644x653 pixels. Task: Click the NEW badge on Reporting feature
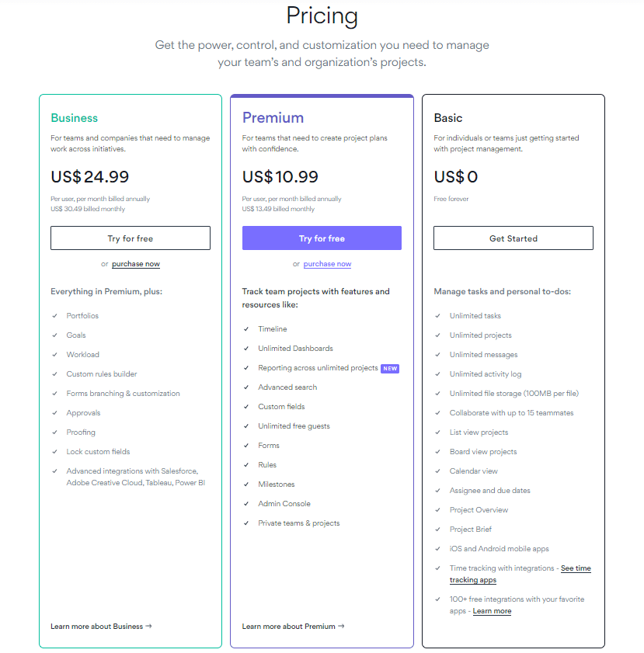(x=390, y=368)
